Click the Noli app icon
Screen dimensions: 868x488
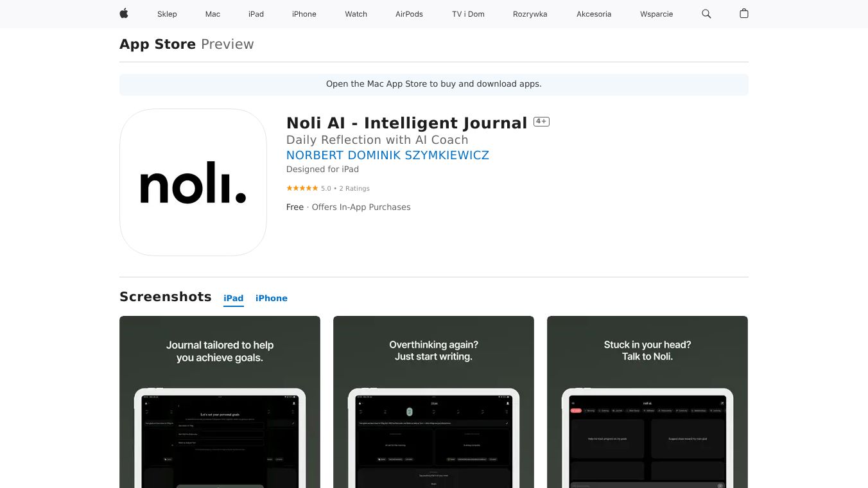coord(193,182)
